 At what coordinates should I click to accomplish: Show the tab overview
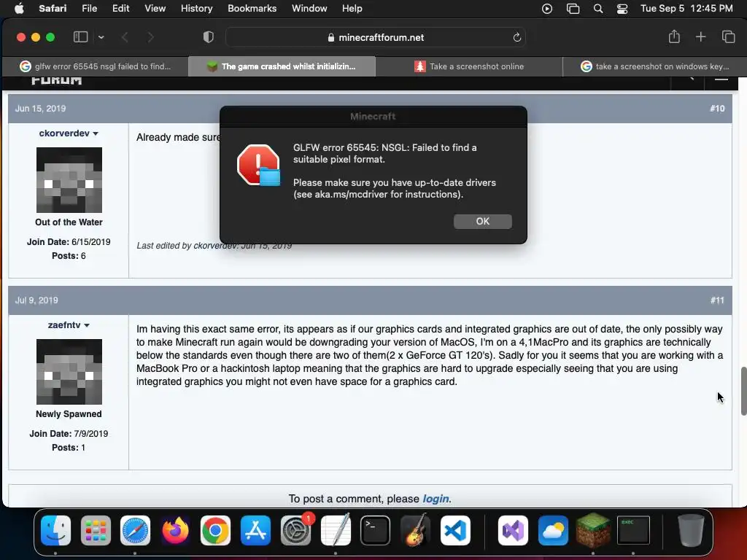click(728, 37)
